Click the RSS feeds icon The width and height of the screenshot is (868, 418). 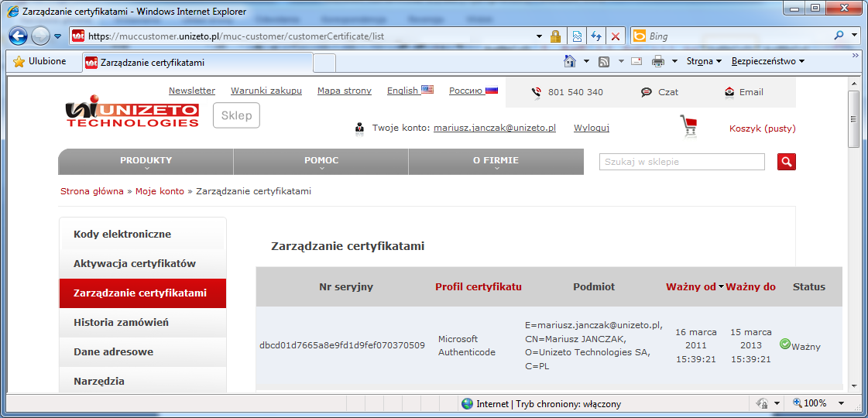point(604,61)
